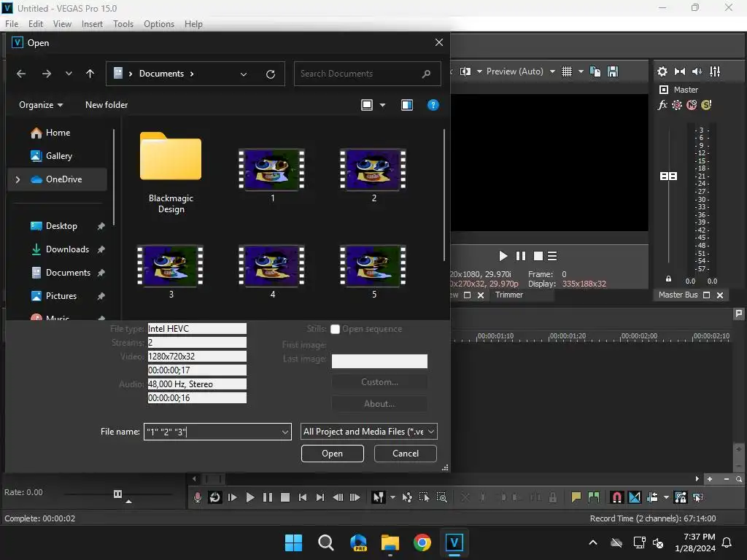Click Downmix Output icon in Master Bus
This screenshot has width=747, height=560.
pyautogui.click(x=680, y=71)
